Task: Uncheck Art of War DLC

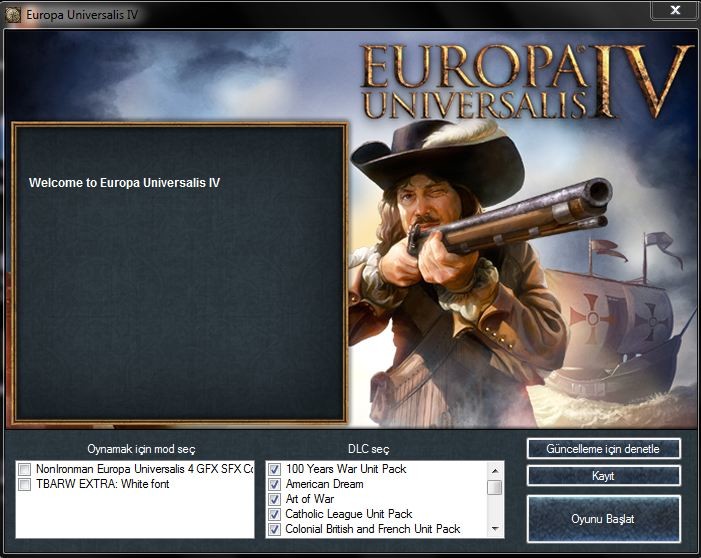Action: tap(274, 499)
